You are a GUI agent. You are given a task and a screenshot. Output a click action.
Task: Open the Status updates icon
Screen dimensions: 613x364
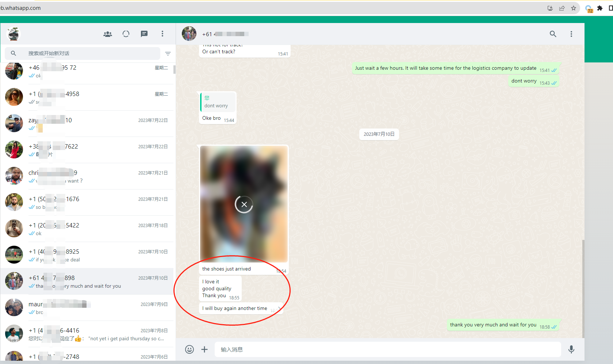(126, 34)
